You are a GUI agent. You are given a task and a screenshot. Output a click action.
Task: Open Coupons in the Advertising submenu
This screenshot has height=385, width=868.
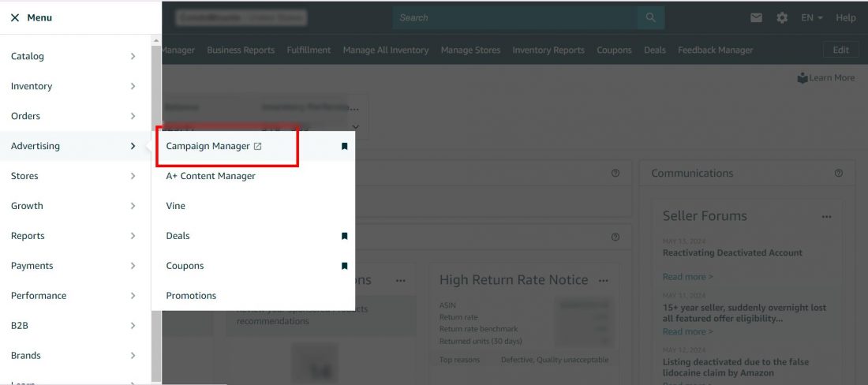point(185,266)
